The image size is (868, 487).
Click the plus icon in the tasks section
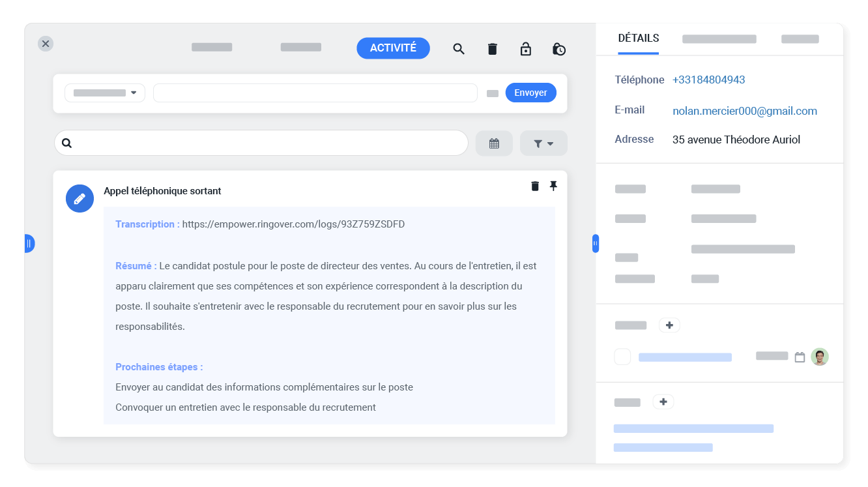tap(669, 325)
